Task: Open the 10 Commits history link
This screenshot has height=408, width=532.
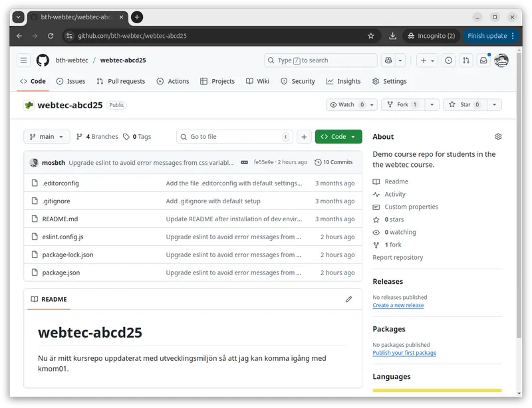Action: click(x=334, y=162)
